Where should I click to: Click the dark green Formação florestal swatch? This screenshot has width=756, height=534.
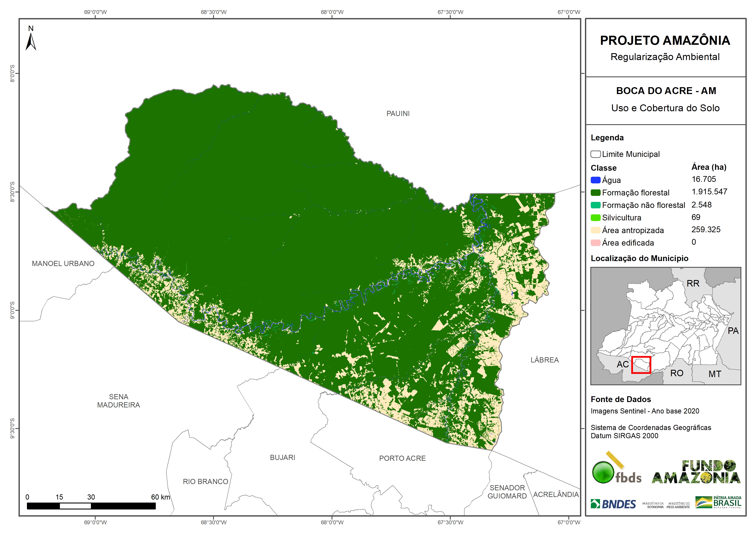[595, 192]
